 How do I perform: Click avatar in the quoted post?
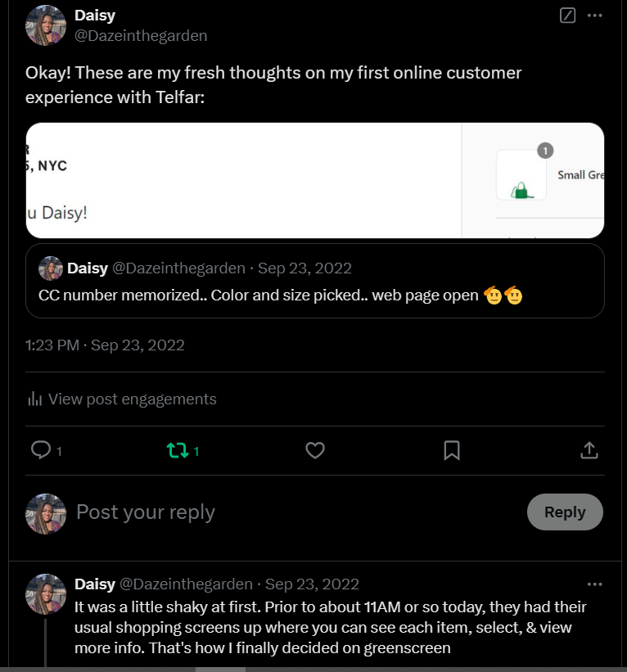point(51,268)
